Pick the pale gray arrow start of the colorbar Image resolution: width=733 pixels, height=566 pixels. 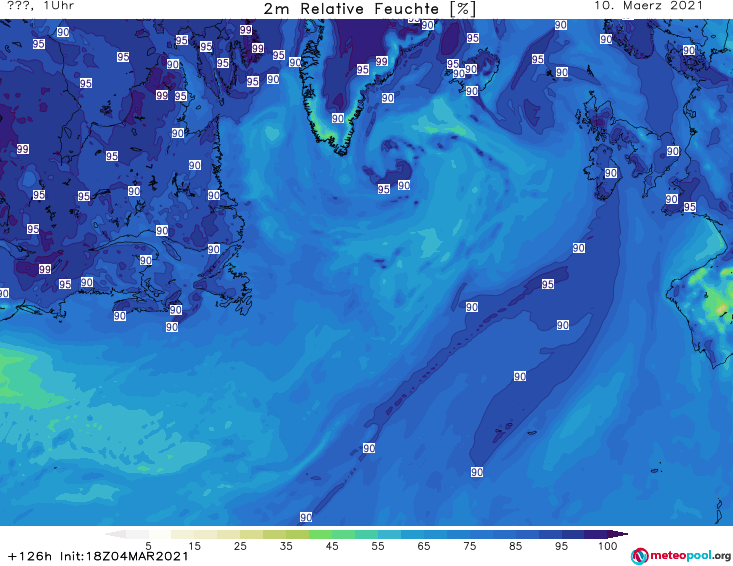[x=115, y=534]
